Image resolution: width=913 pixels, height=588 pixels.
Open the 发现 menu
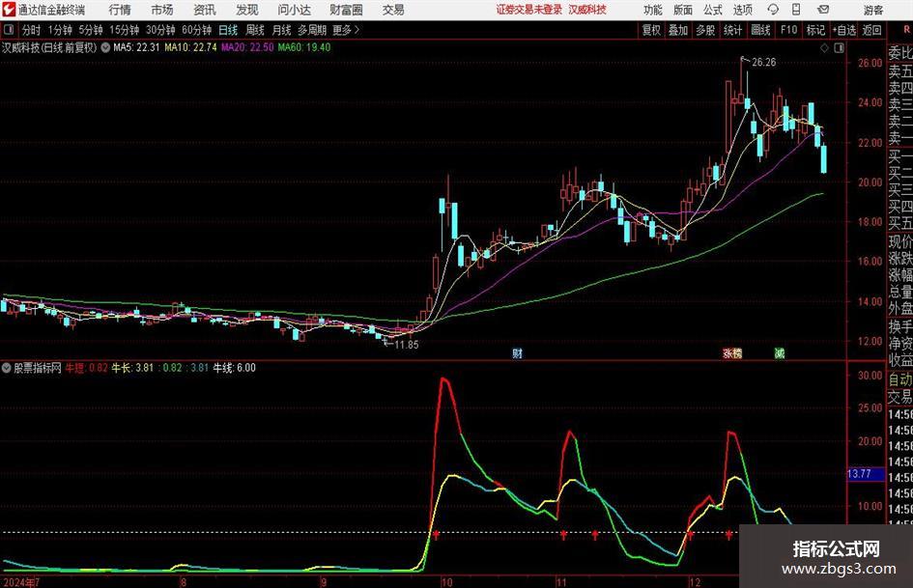tap(247, 10)
